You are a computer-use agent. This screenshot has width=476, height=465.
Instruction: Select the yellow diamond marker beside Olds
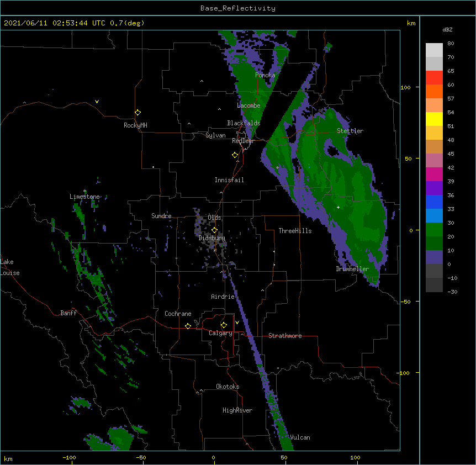[x=214, y=230]
